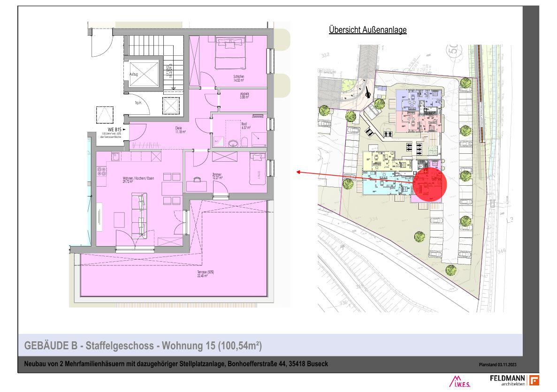
Task: Click the "FELDMANN architekten" text
Action: 507,380
